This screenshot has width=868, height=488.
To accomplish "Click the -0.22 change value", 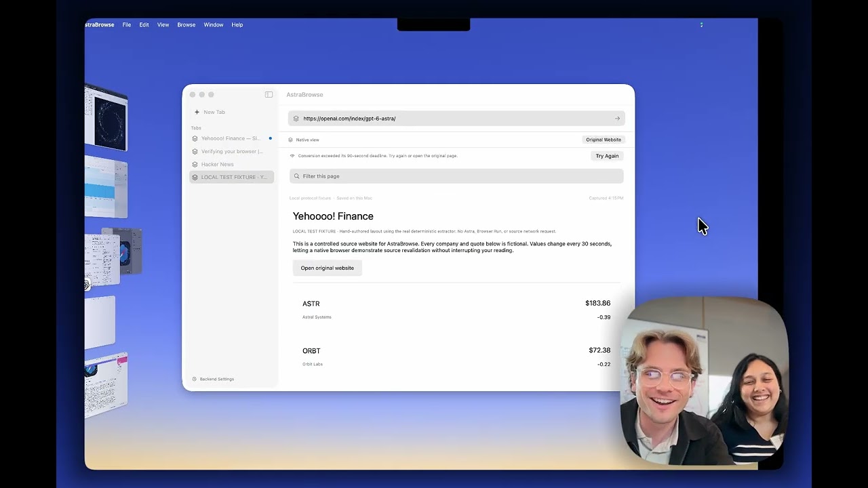I will coord(604,365).
